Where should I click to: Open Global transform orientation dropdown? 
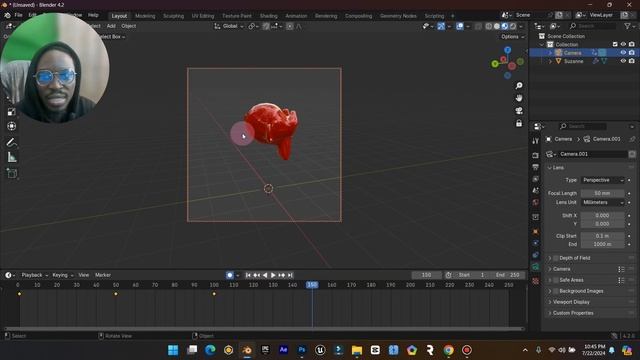[x=229, y=26]
